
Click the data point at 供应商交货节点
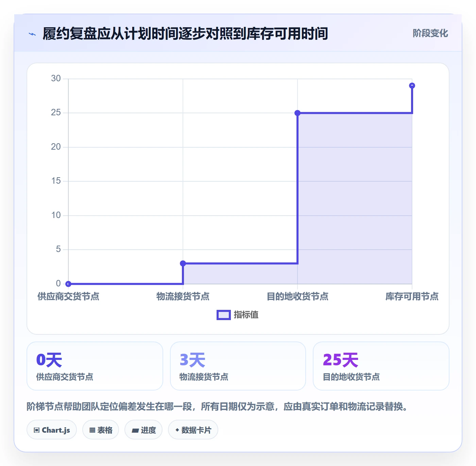coord(68,284)
